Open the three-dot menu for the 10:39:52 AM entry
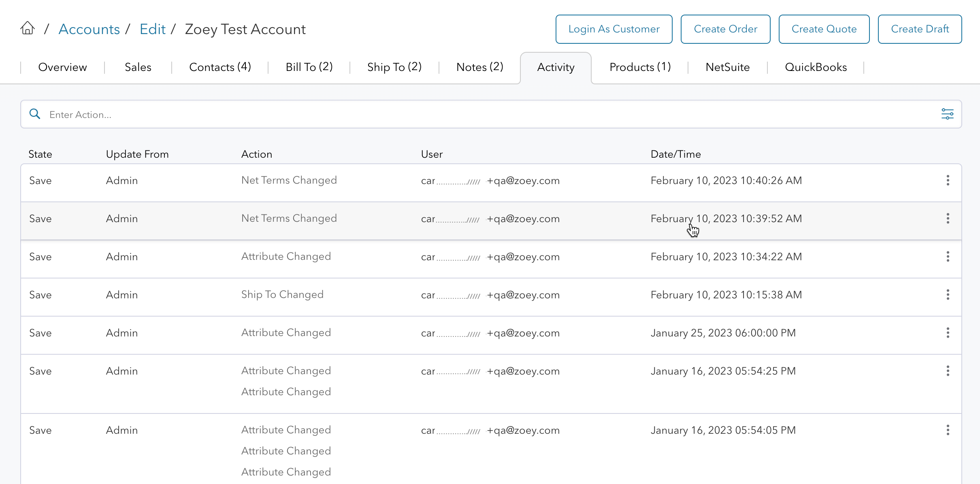The width and height of the screenshot is (980, 484). pos(948,218)
